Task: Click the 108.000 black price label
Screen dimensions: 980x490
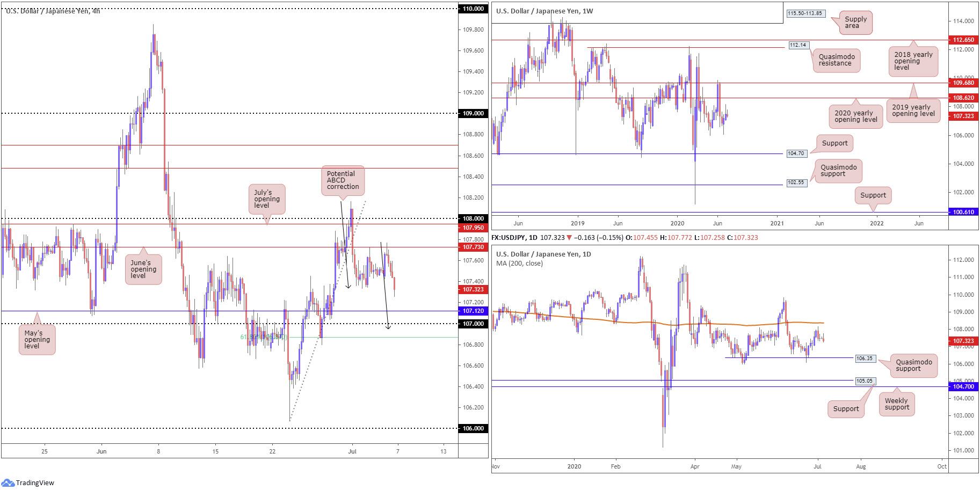Action: click(473, 218)
